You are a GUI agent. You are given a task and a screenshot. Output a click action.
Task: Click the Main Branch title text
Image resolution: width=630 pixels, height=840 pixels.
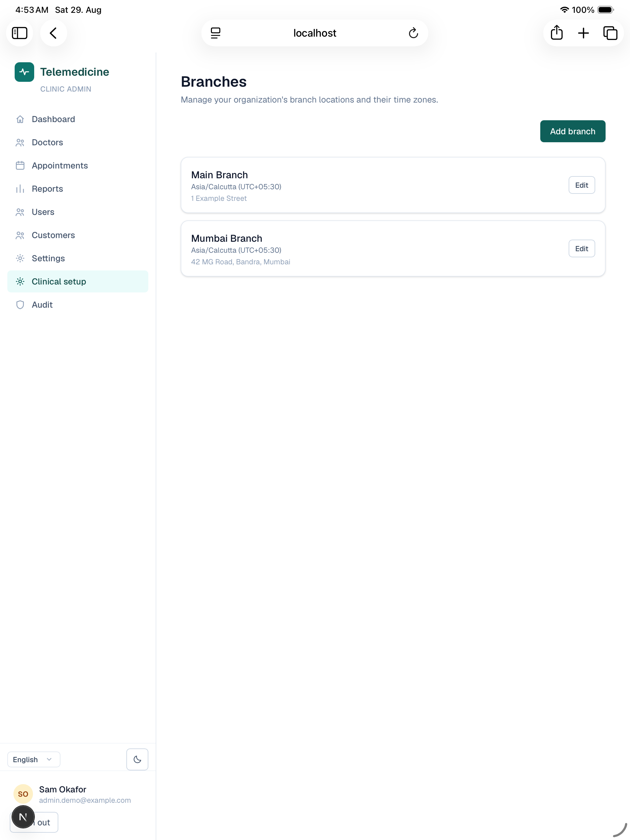coord(219,175)
